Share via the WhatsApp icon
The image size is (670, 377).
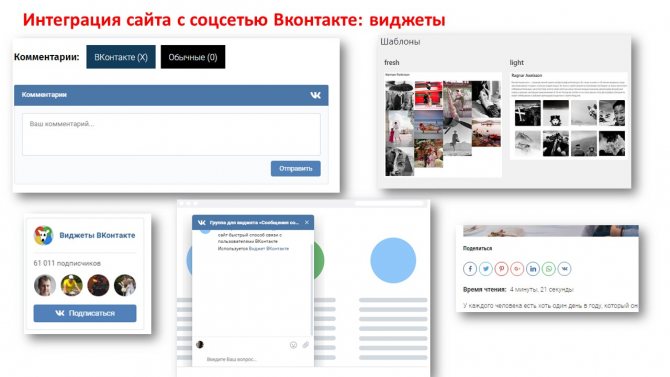pyautogui.click(x=549, y=268)
